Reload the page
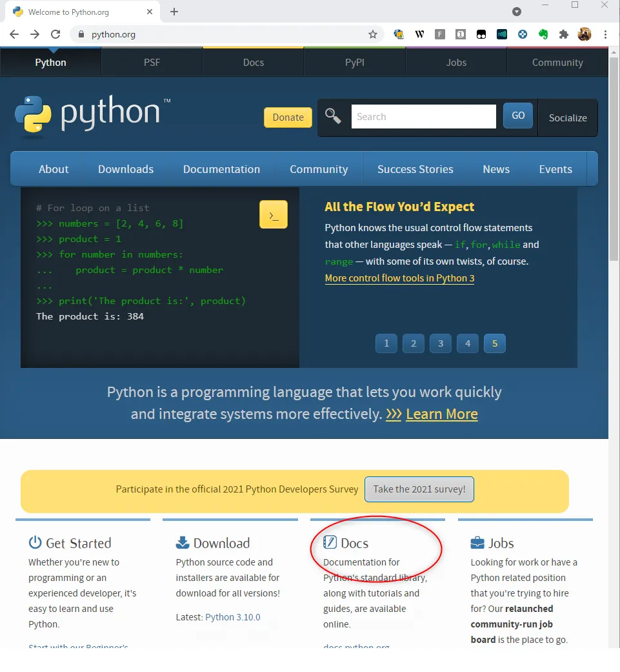 tap(55, 35)
